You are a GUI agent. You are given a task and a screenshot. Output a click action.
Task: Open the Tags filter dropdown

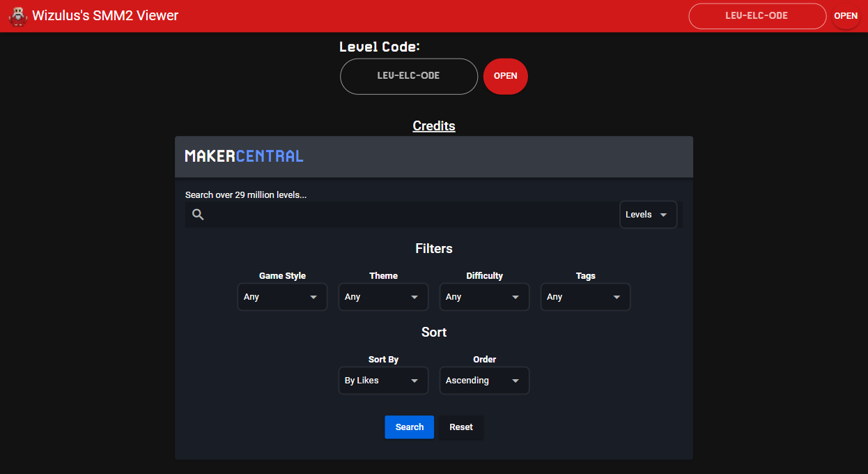(x=585, y=297)
